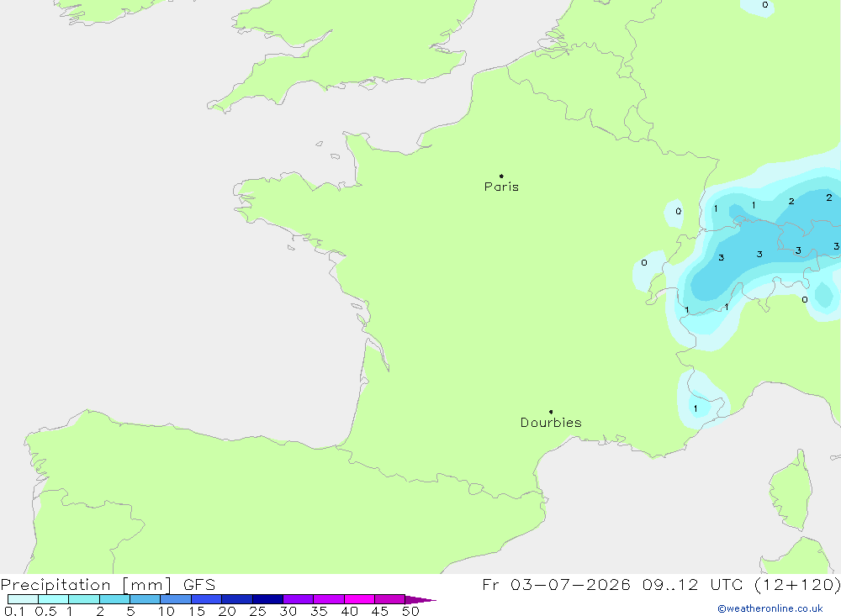Click the Paris city label
Viewport: 841px width, 616px height.
501,187
